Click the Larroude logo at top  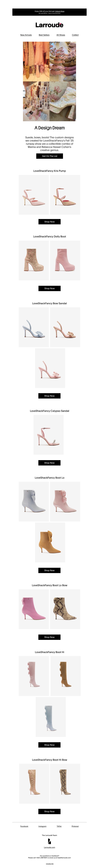49,25
